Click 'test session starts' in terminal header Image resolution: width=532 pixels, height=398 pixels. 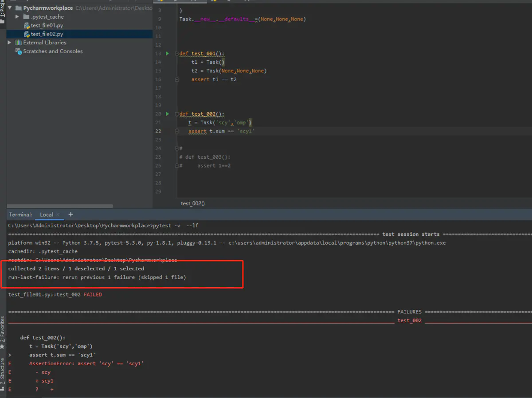coord(411,234)
